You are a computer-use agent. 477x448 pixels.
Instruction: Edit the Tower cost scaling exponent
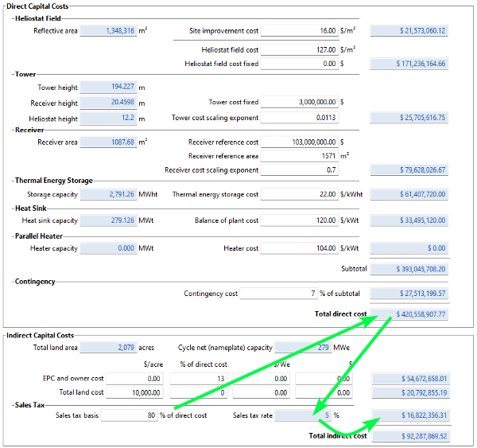click(299, 118)
